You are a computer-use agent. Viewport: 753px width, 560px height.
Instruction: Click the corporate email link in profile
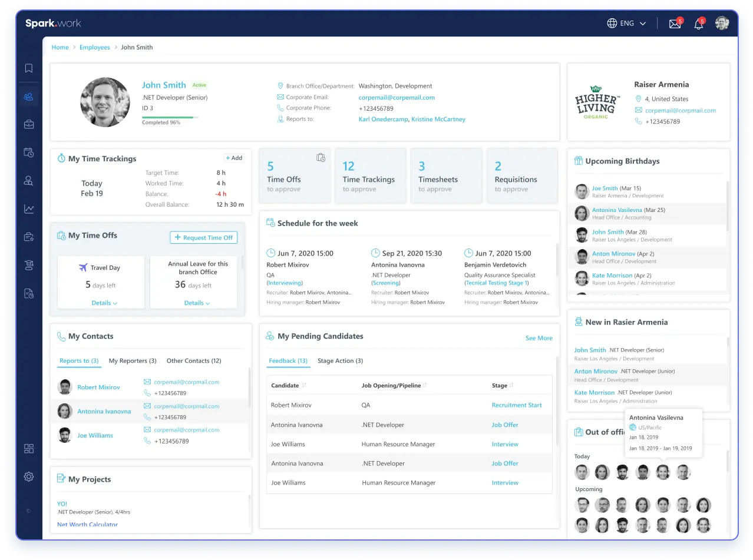pyautogui.click(x=397, y=97)
